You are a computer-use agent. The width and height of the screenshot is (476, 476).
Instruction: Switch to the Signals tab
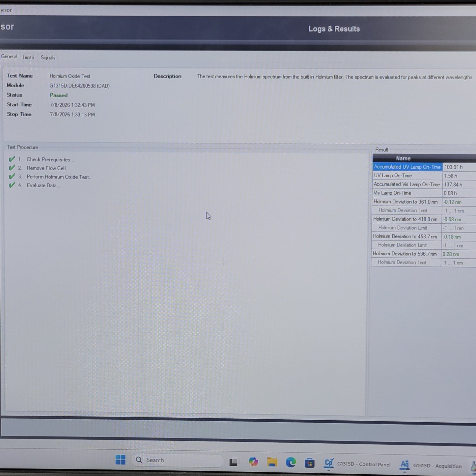[x=48, y=58]
